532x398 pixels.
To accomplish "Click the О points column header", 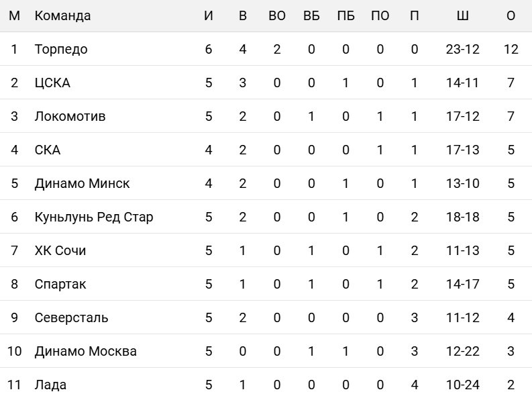I will coord(511,15).
